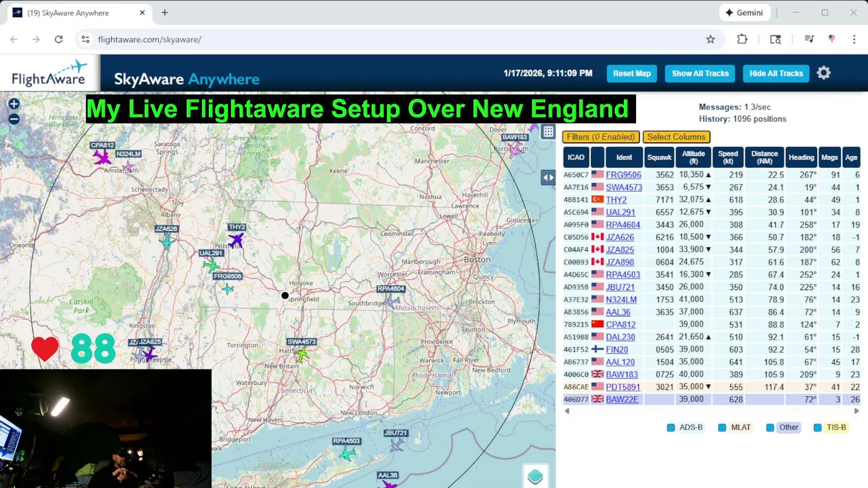Viewport: 868px width, 488px height.
Task: Click the FlightAware logo
Action: 50,73
